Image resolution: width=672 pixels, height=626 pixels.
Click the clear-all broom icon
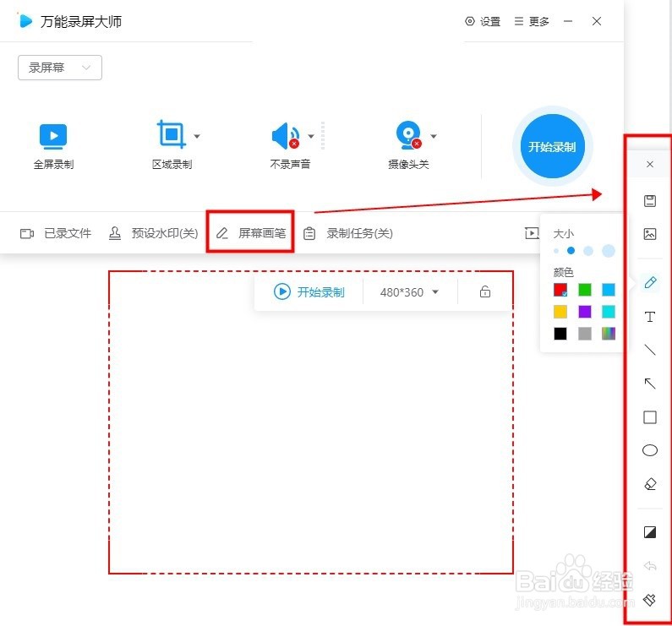(650, 600)
